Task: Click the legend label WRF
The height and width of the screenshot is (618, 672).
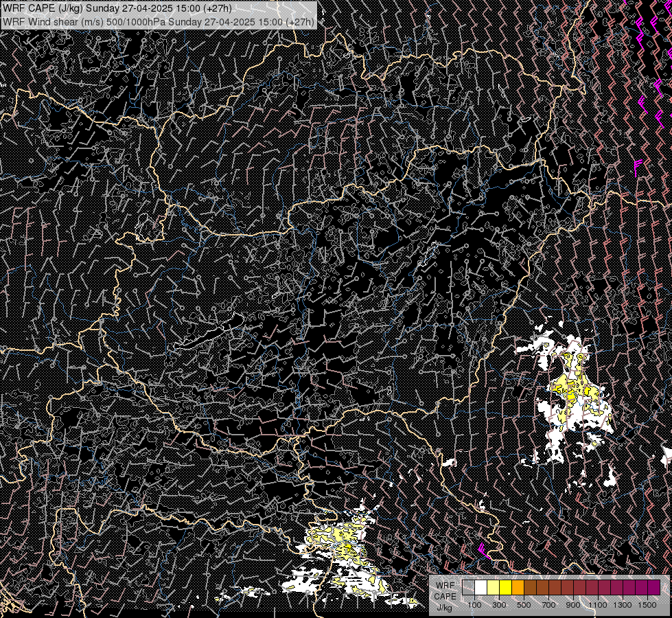Action: coord(445,586)
